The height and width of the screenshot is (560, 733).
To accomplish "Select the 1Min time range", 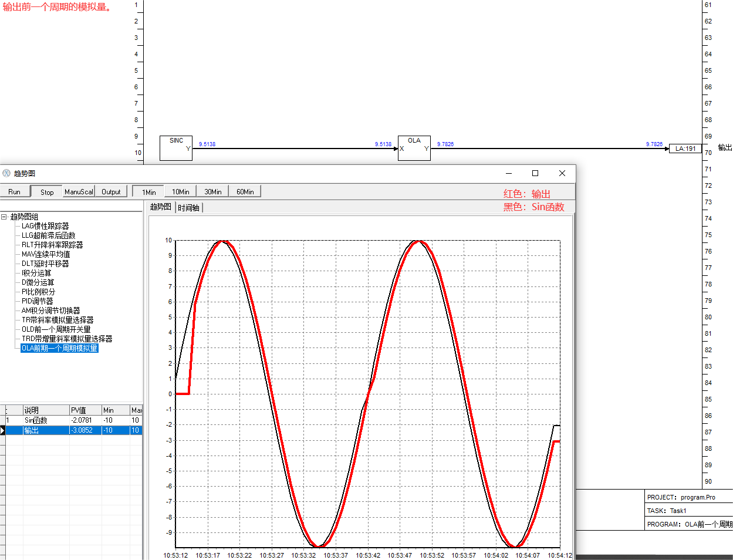I will [148, 192].
